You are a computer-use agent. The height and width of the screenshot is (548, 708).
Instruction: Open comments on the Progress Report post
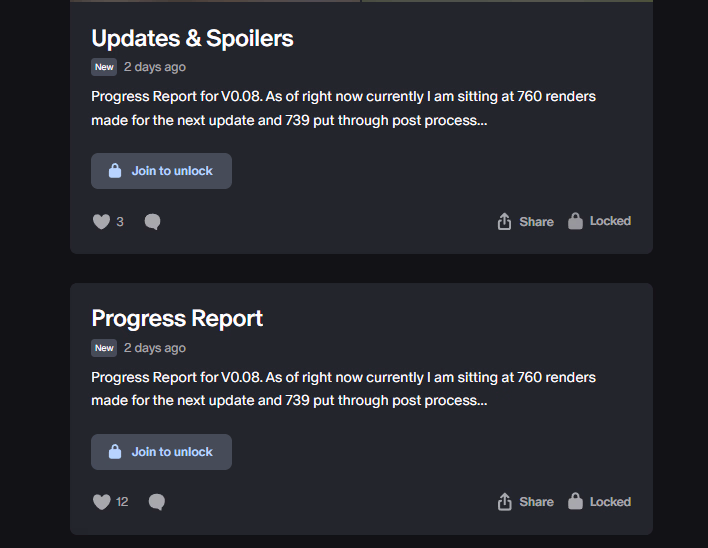(x=156, y=502)
